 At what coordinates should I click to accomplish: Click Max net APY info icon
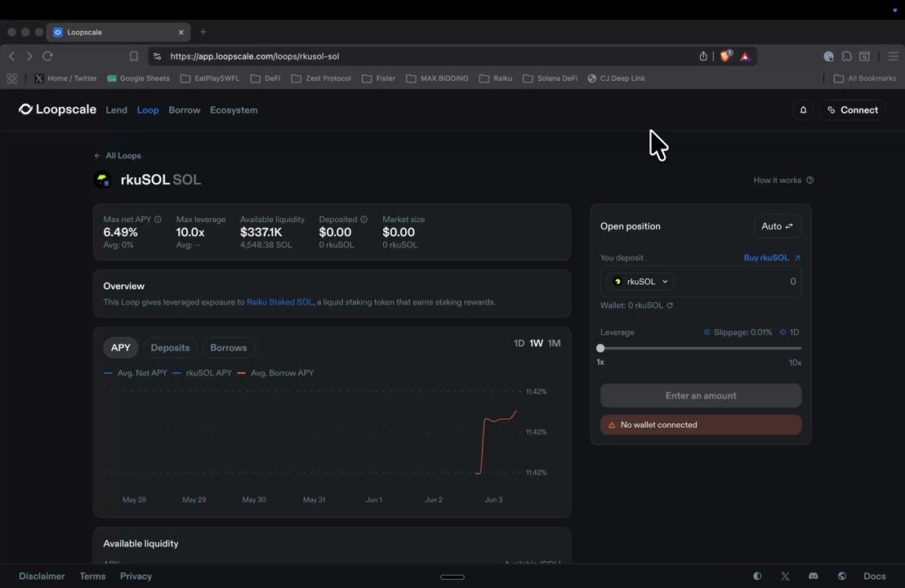pyautogui.click(x=158, y=219)
